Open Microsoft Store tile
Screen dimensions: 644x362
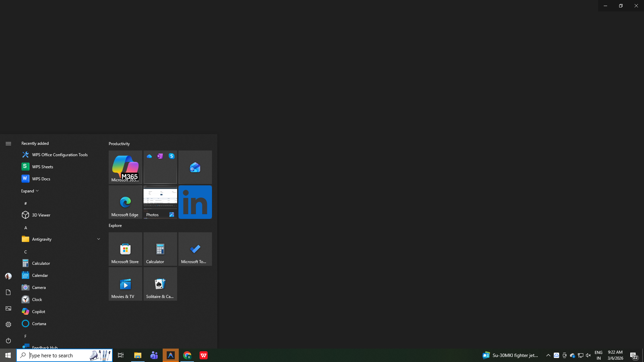coord(125,249)
